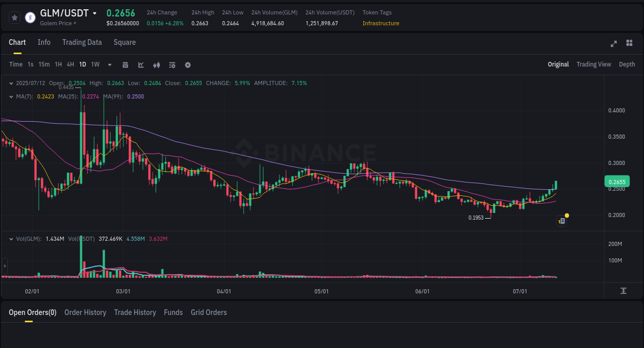Open the symbol dropdown next to GLM/USDT
Viewport: 644px width, 348px height.
point(96,13)
